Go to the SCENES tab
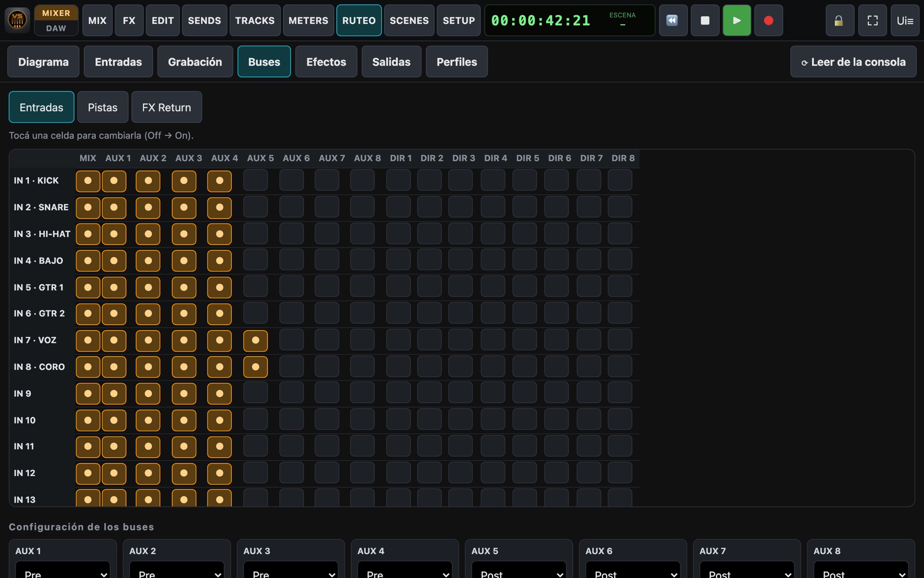This screenshot has width=924, height=578. coord(409,20)
